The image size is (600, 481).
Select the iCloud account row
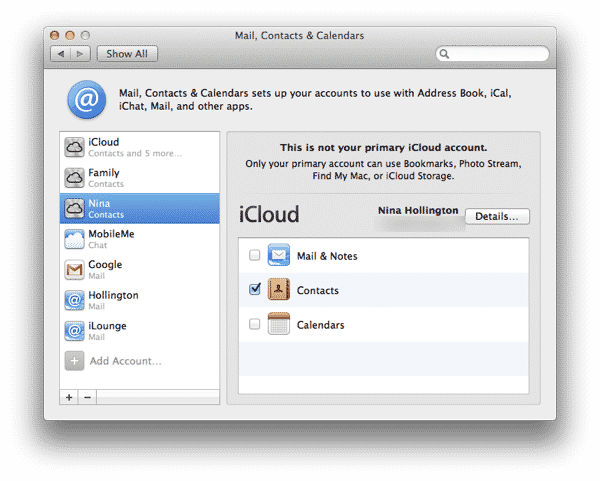[x=140, y=147]
